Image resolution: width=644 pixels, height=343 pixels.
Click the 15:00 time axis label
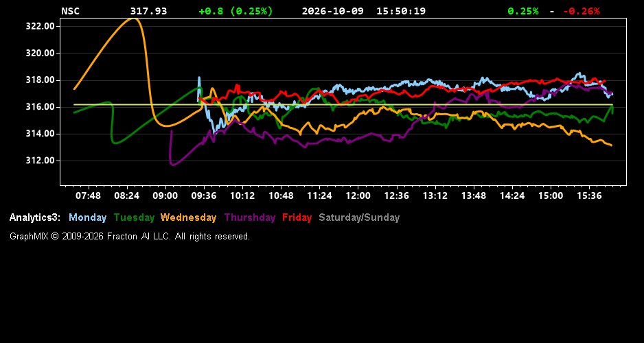point(551,196)
